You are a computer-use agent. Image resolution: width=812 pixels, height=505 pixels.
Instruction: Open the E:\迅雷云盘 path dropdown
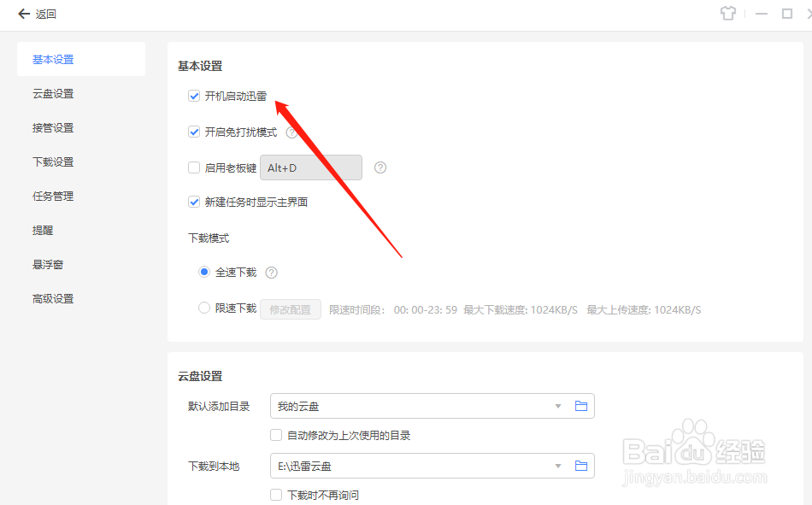click(x=557, y=466)
